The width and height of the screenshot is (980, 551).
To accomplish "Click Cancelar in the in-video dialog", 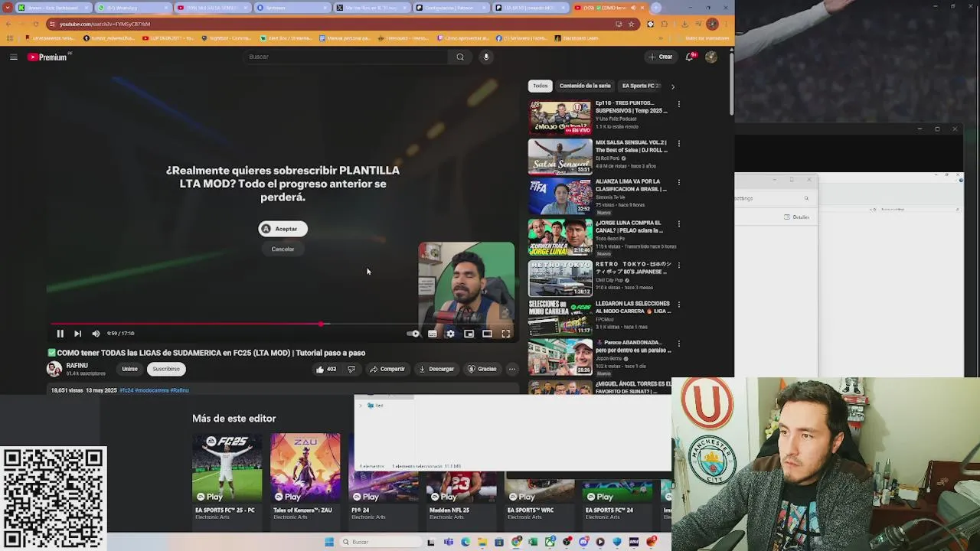I will (283, 249).
